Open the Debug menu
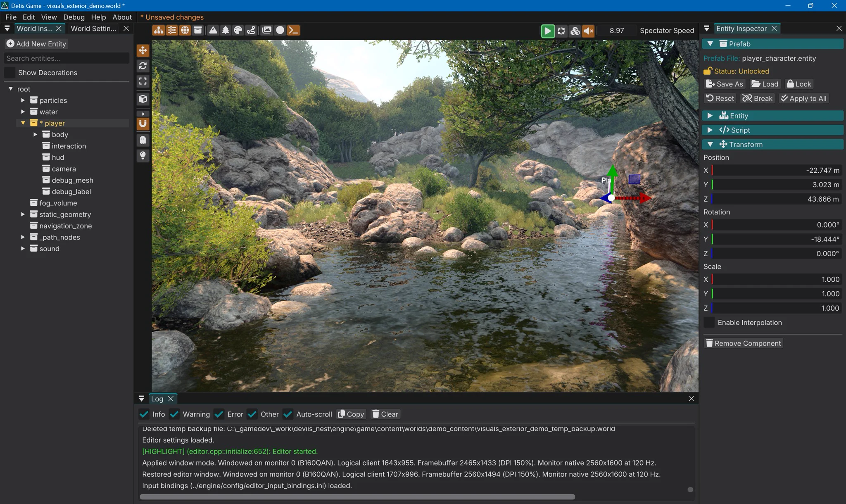846x504 pixels. pyautogui.click(x=74, y=17)
